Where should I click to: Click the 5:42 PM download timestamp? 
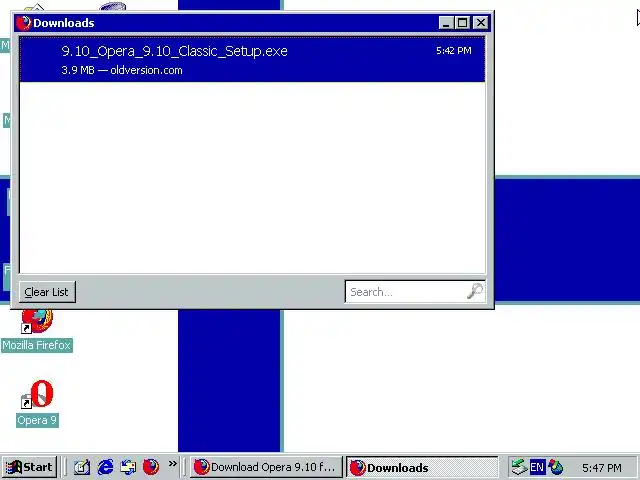(x=453, y=51)
